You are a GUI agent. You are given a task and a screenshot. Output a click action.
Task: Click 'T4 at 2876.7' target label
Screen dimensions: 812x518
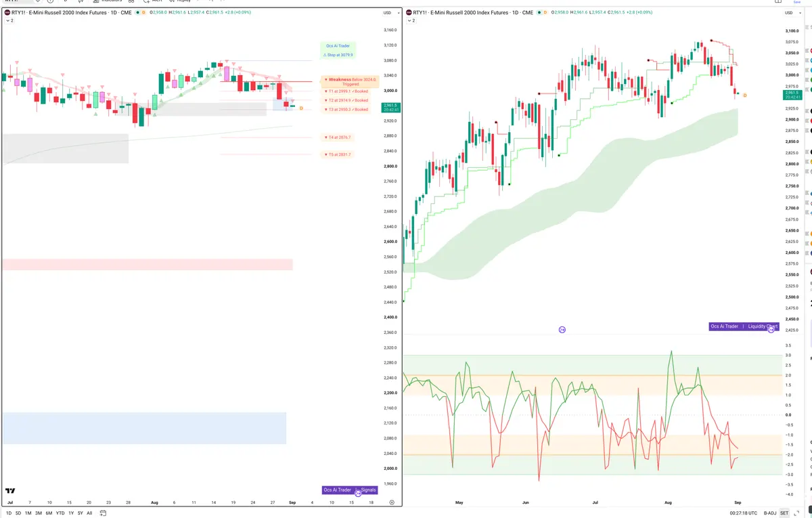[338, 137]
